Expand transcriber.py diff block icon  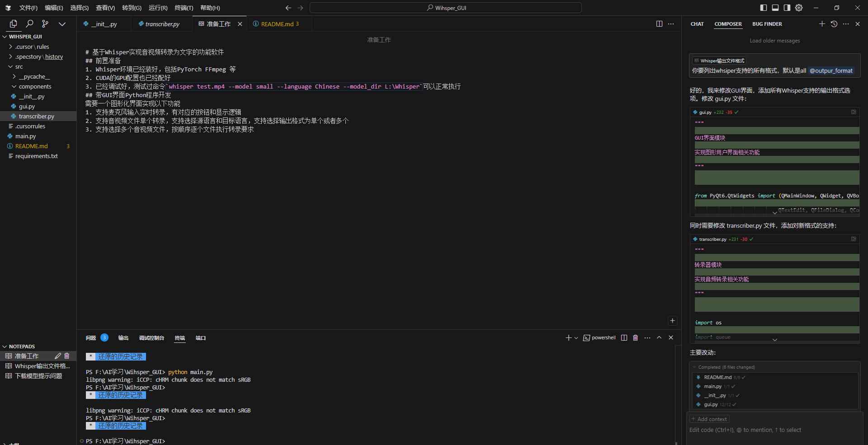tap(854, 239)
